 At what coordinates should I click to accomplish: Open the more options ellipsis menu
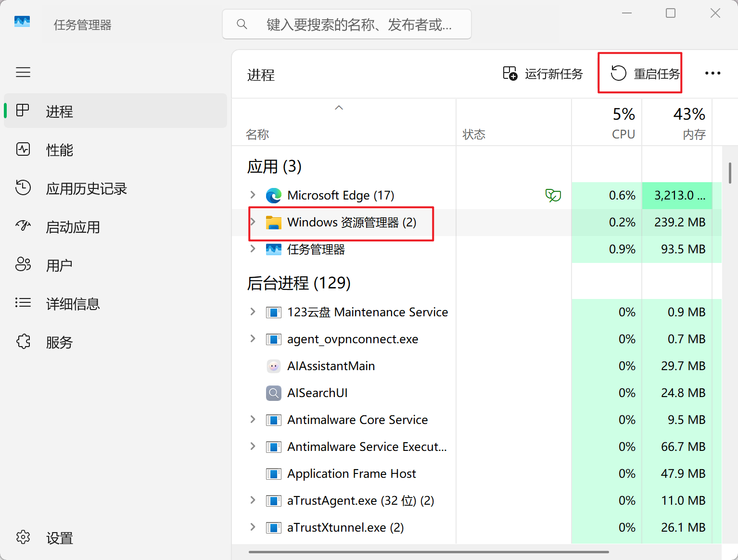coord(713,73)
